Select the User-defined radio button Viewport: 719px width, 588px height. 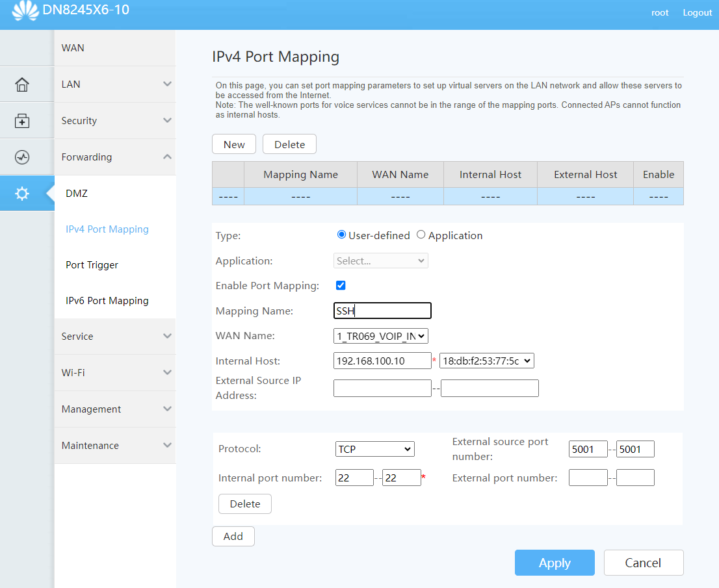(x=341, y=235)
